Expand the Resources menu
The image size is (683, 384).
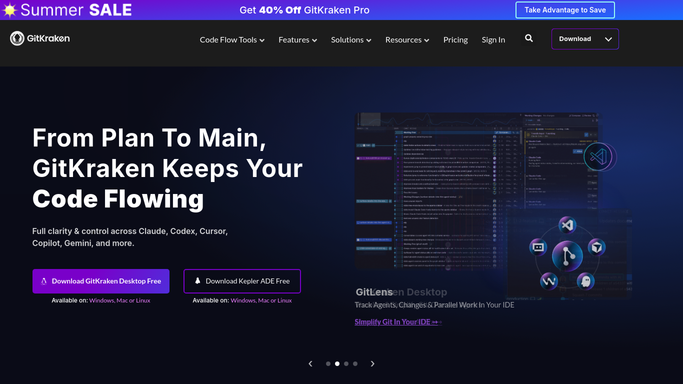coord(407,40)
